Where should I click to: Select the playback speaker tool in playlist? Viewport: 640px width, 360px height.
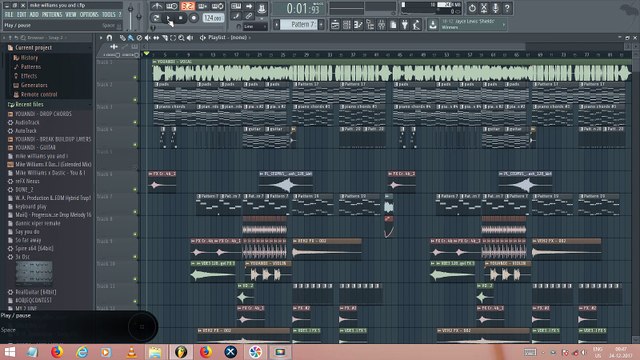[x=190, y=38]
